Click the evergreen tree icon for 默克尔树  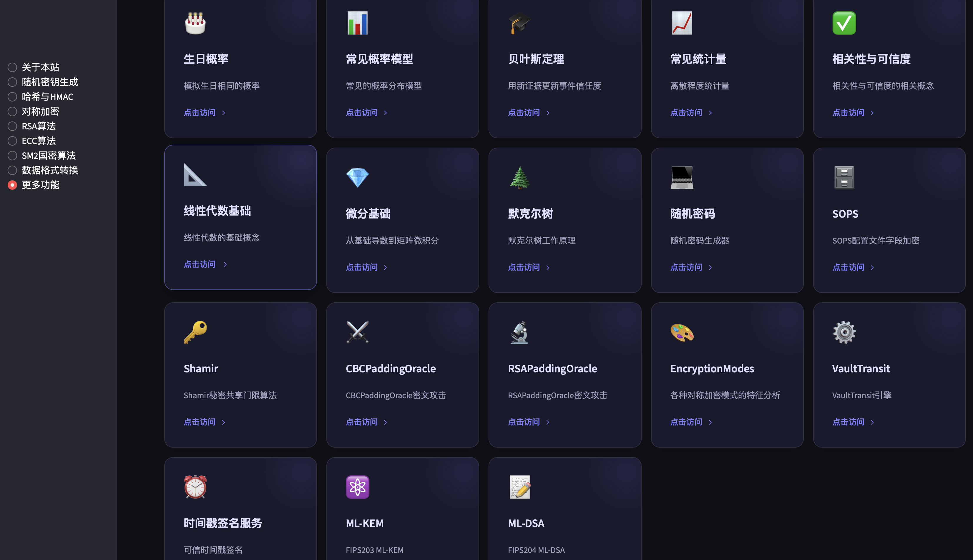(519, 178)
